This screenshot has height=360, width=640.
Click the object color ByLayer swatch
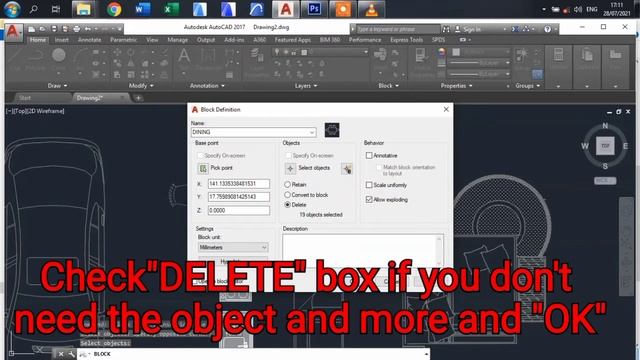click(456, 52)
